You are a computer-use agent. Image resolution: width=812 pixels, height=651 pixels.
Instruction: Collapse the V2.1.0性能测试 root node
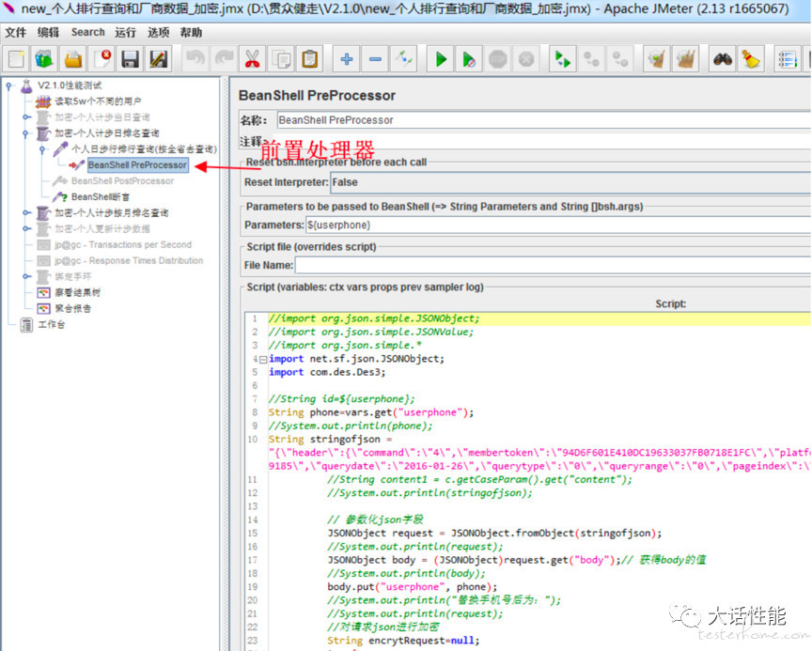click(8, 85)
